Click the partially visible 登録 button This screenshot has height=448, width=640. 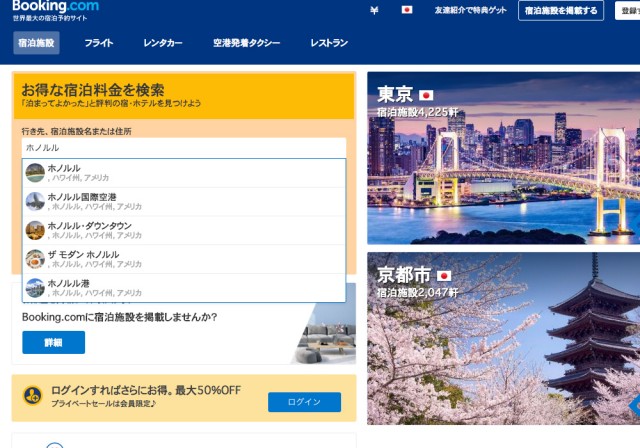click(628, 11)
